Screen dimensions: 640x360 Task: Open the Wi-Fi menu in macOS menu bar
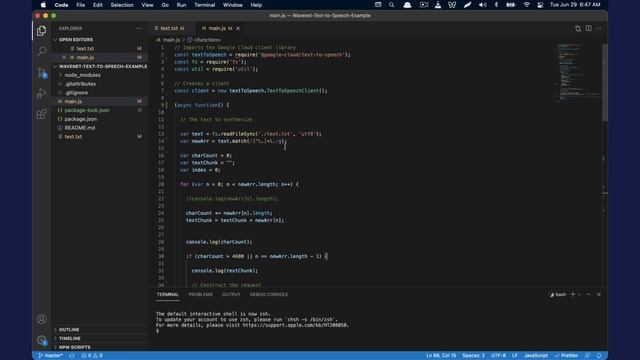pos(527,5)
